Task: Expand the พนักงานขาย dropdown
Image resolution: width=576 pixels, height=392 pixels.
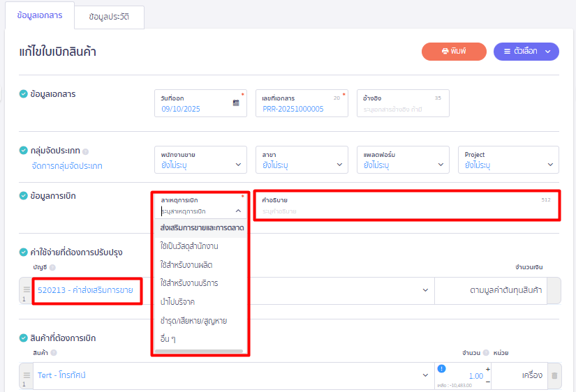Action: click(x=200, y=160)
